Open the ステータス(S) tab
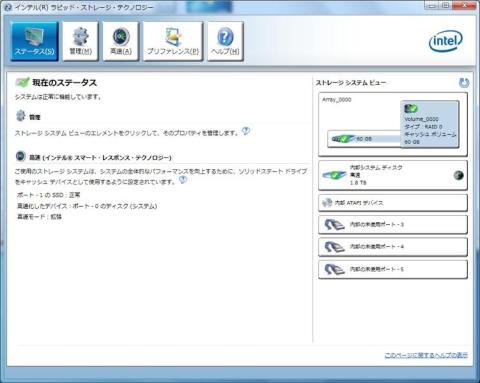The image size is (480, 383). pyautogui.click(x=34, y=41)
